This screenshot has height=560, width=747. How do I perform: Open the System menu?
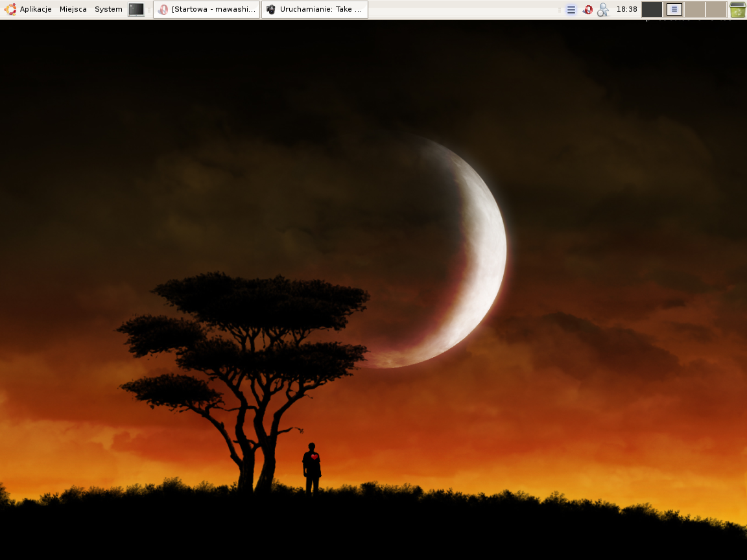(108, 9)
